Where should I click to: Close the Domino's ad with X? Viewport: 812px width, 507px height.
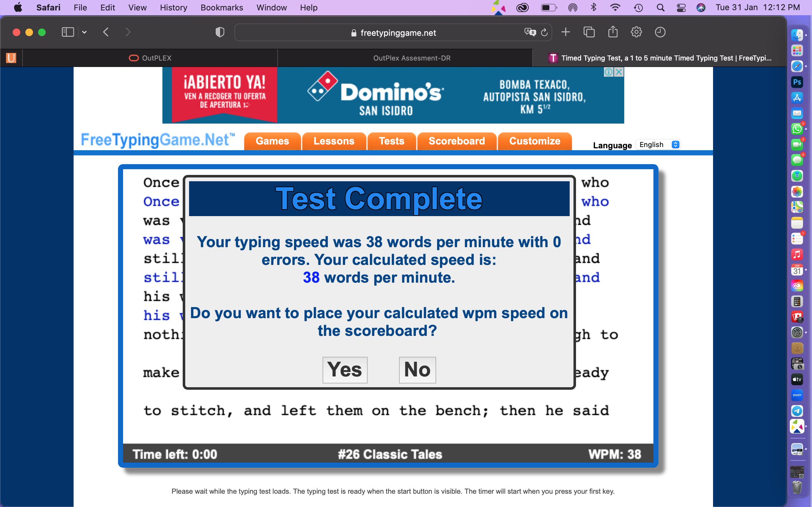[x=619, y=72]
